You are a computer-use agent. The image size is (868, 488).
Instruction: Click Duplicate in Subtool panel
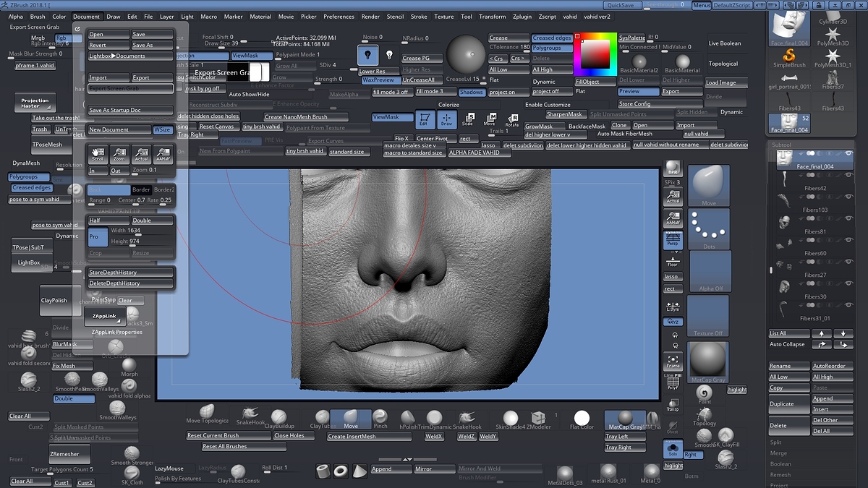coord(789,404)
